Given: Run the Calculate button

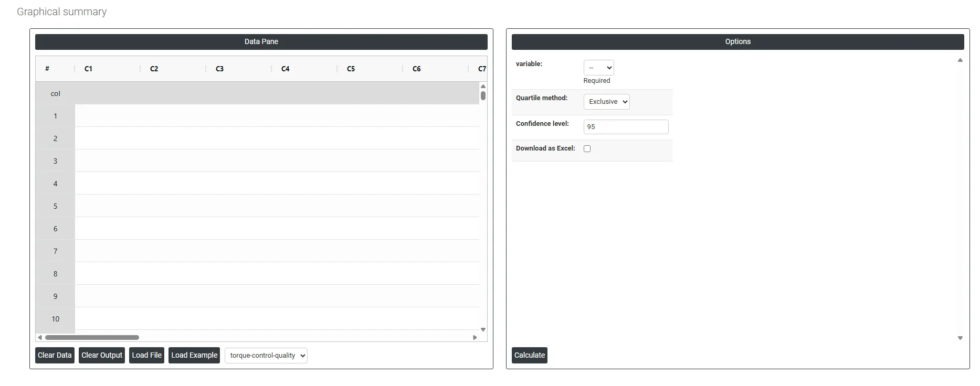Looking at the screenshot, I should pyautogui.click(x=530, y=355).
